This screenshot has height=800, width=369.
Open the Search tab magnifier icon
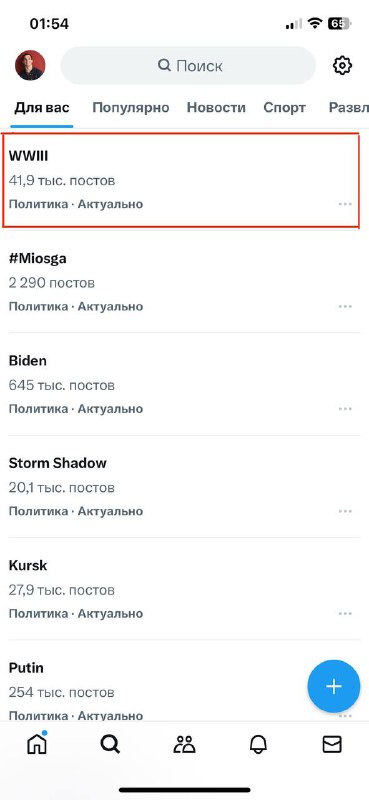tap(110, 745)
